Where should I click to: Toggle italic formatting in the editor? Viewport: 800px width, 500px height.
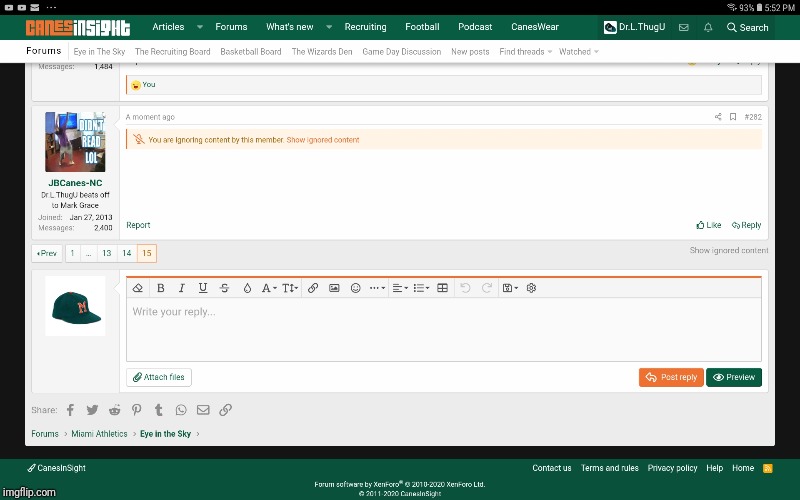[x=181, y=288]
